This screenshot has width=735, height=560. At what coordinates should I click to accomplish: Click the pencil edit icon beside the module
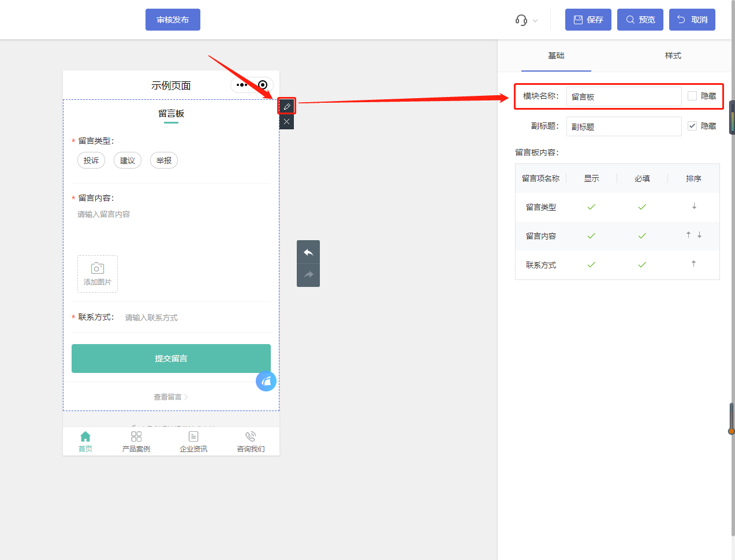286,106
